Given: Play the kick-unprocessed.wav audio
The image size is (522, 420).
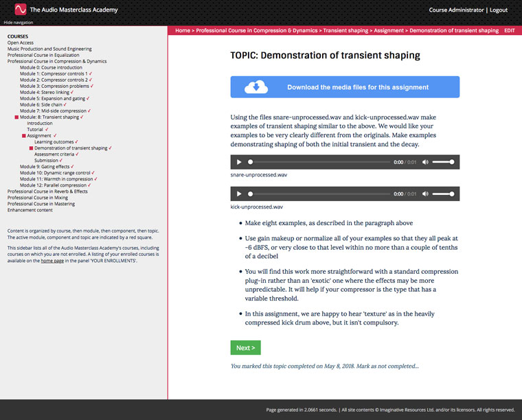Looking at the screenshot, I should pyautogui.click(x=239, y=194).
